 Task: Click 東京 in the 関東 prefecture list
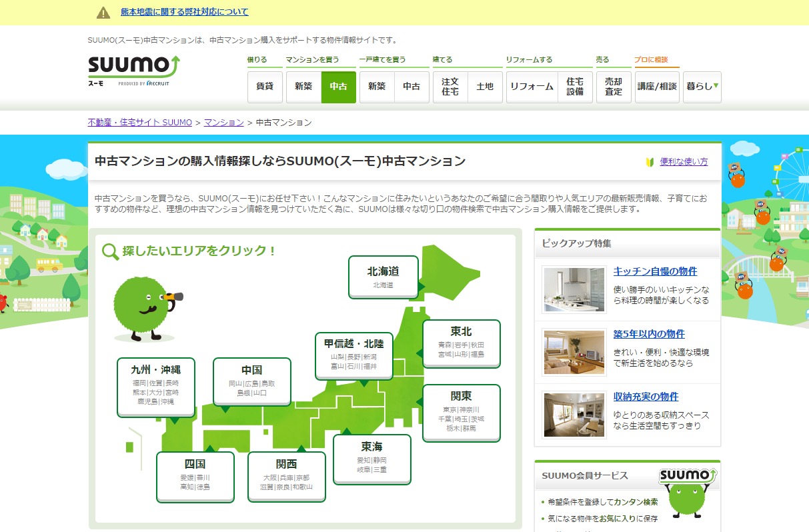coord(450,409)
